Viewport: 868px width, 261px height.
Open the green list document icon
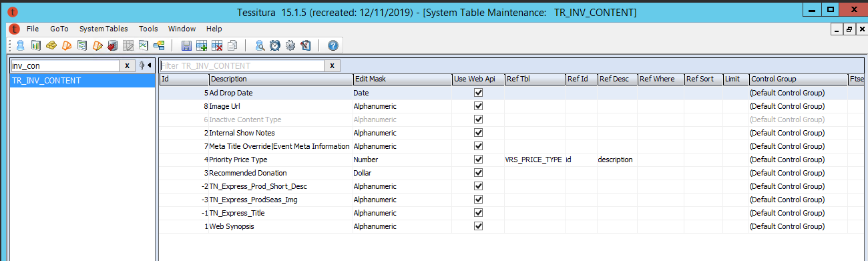coord(81,45)
